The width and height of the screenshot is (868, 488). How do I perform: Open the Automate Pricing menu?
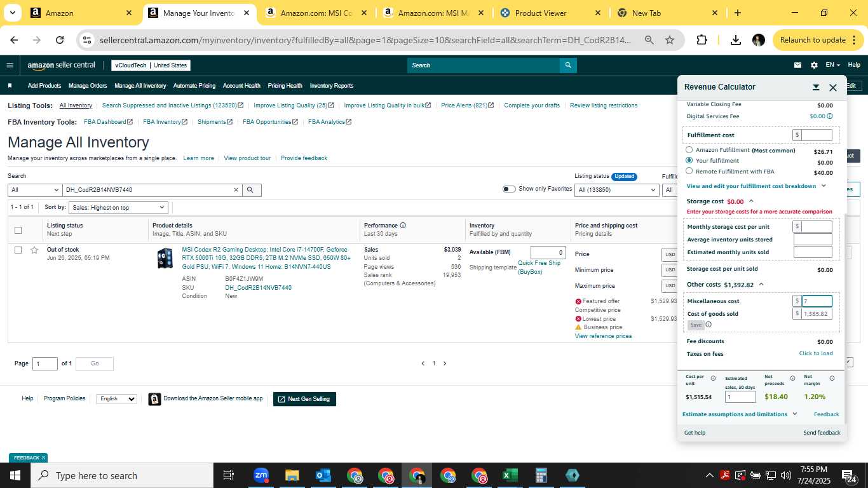[x=194, y=86]
